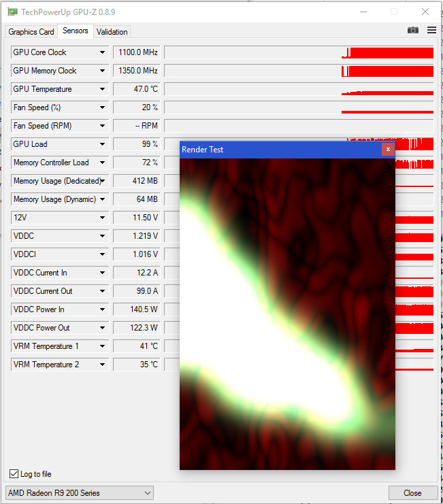Screen dimensions: 443x504
Task: Click the 12.2 A current value
Action: coord(137,272)
